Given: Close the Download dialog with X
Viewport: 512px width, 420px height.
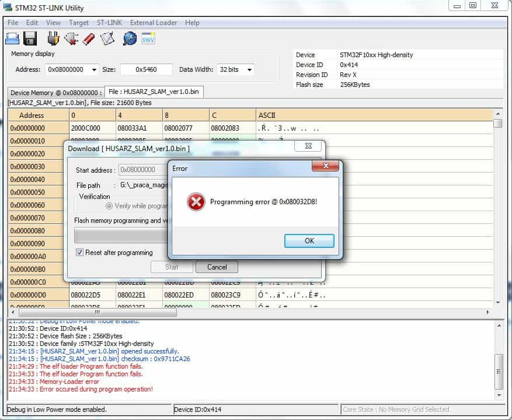Looking at the screenshot, I should click(x=308, y=146).
